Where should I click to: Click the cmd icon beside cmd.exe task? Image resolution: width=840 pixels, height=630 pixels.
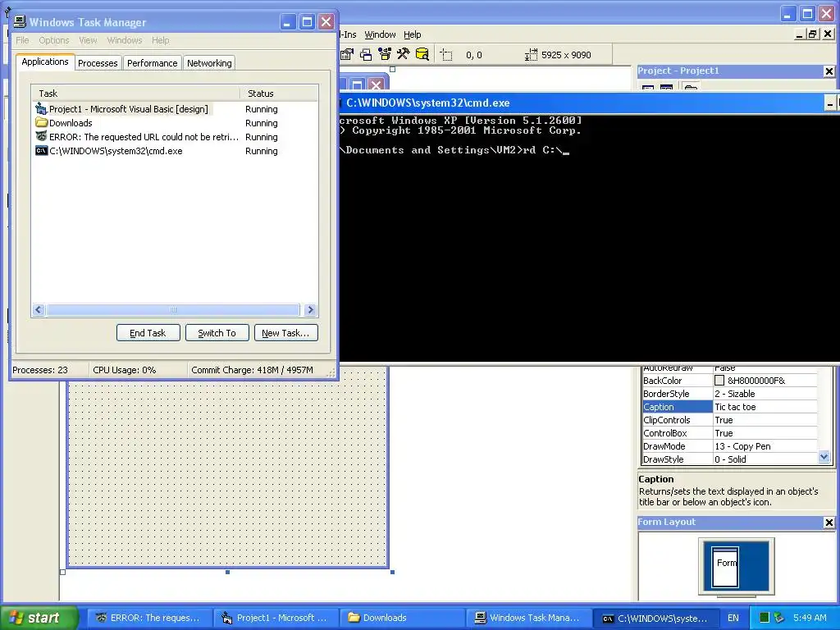(x=41, y=151)
